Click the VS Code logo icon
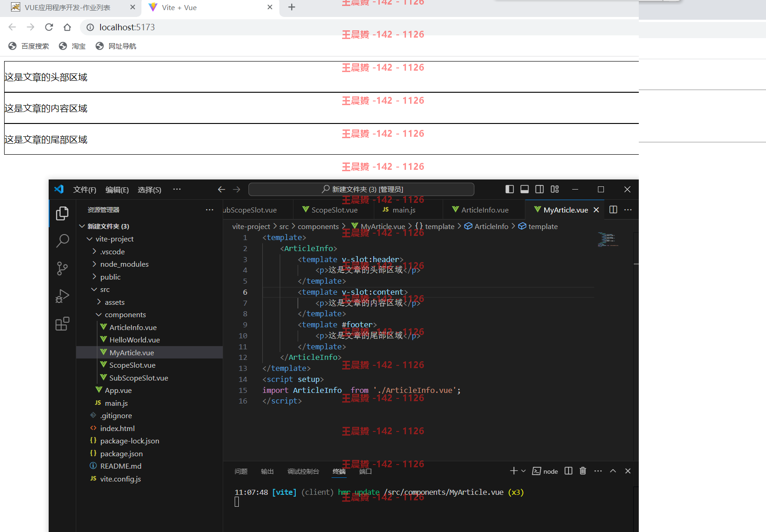Screen dimensions: 766x532 pyautogui.click(x=59, y=189)
